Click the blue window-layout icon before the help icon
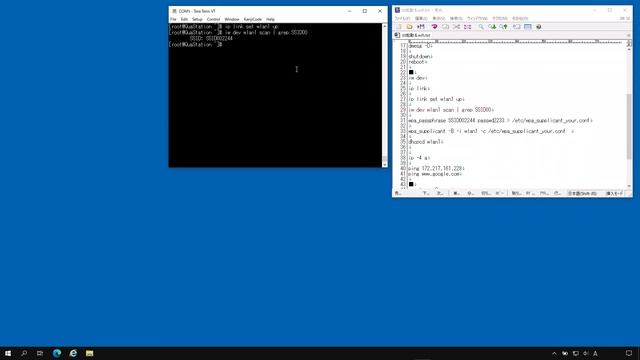The image size is (640, 360). (x=528, y=27)
